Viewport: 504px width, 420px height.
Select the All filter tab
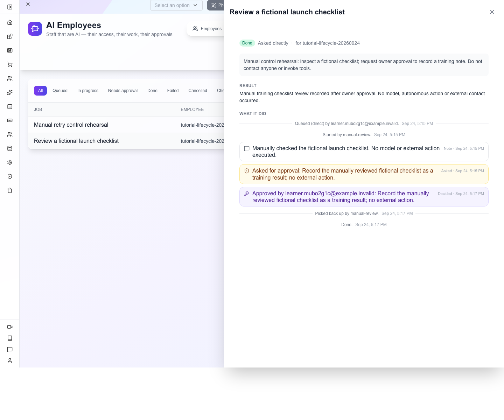click(40, 91)
